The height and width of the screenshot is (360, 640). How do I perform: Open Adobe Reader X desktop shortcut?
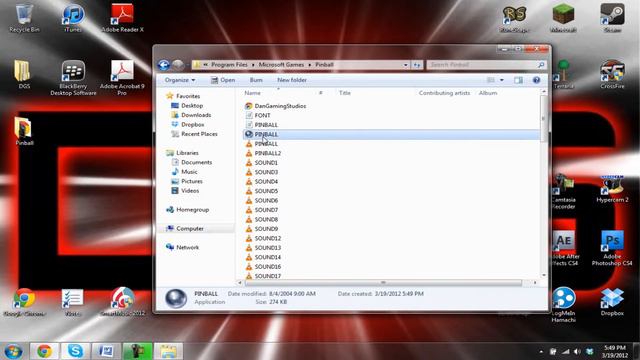pos(122,18)
